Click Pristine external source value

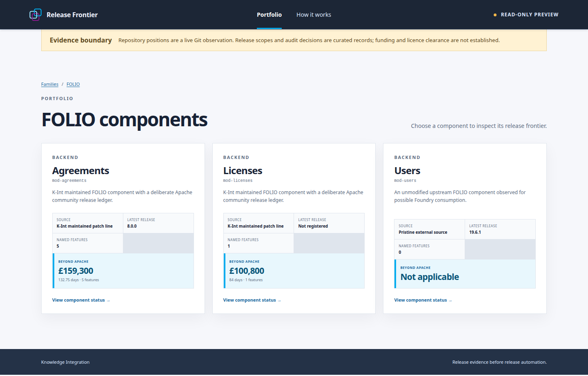pyautogui.click(x=423, y=232)
